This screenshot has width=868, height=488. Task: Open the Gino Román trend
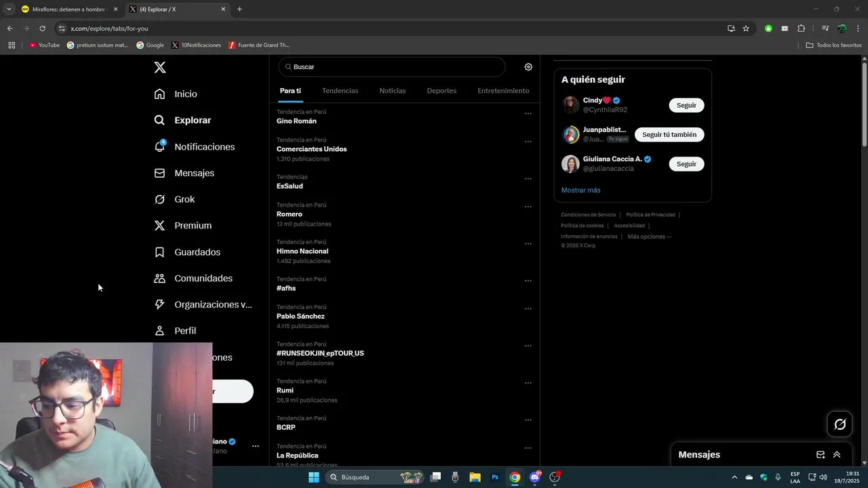(x=296, y=121)
